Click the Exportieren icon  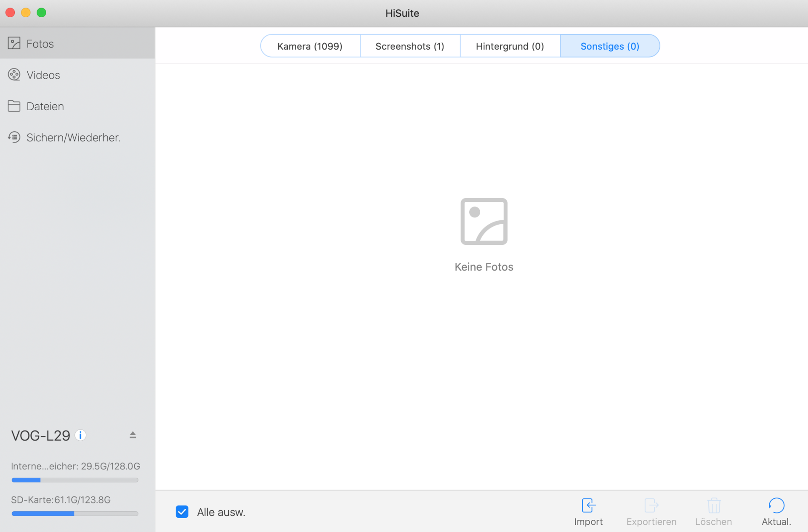point(651,506)
